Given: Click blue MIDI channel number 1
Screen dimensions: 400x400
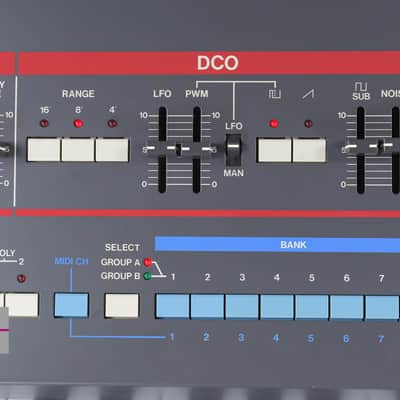Looking at the screenshot, I should (172, 337).
